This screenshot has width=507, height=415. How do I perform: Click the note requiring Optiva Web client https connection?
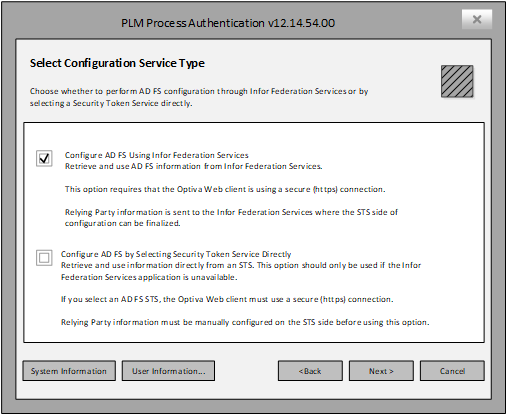[225, 189]
